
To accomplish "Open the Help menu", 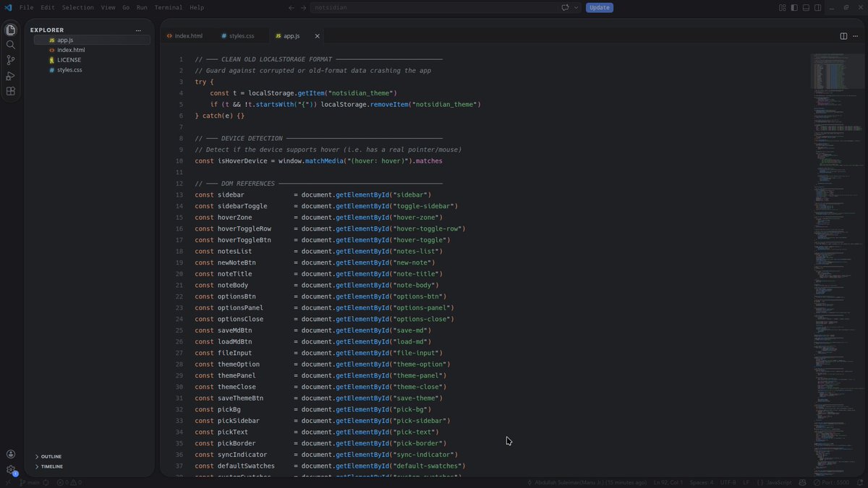I will [x=197, y=7].
